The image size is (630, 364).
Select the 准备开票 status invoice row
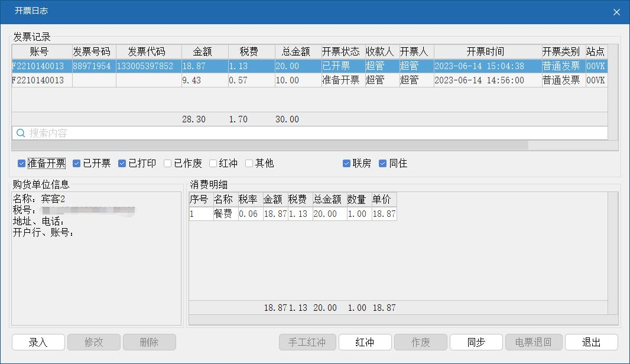(310, 80)
